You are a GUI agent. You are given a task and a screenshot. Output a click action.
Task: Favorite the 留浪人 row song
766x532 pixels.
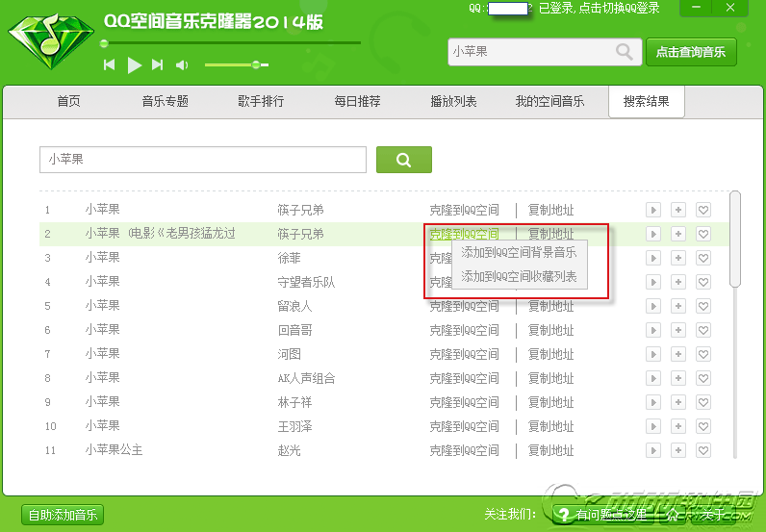point(703,306)
